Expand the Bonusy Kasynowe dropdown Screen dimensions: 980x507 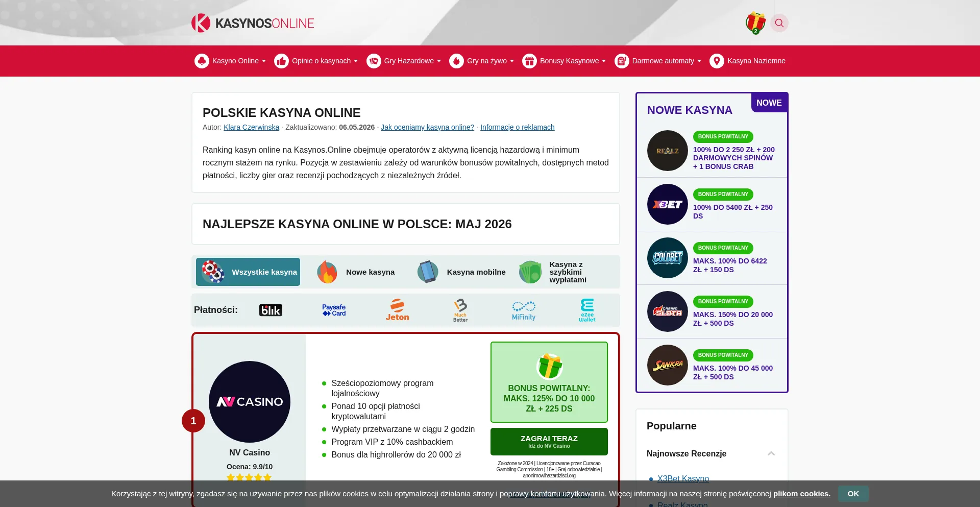click(604, 61)
